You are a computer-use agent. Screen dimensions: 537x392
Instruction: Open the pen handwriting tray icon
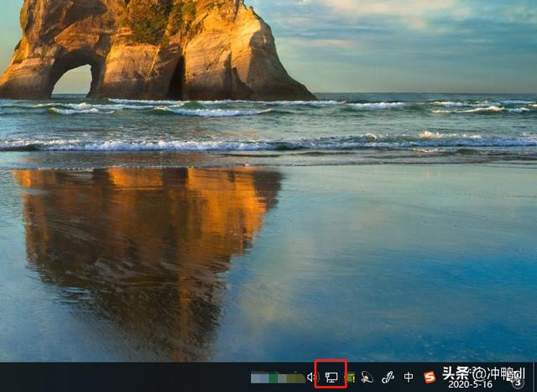click(388, 378)
